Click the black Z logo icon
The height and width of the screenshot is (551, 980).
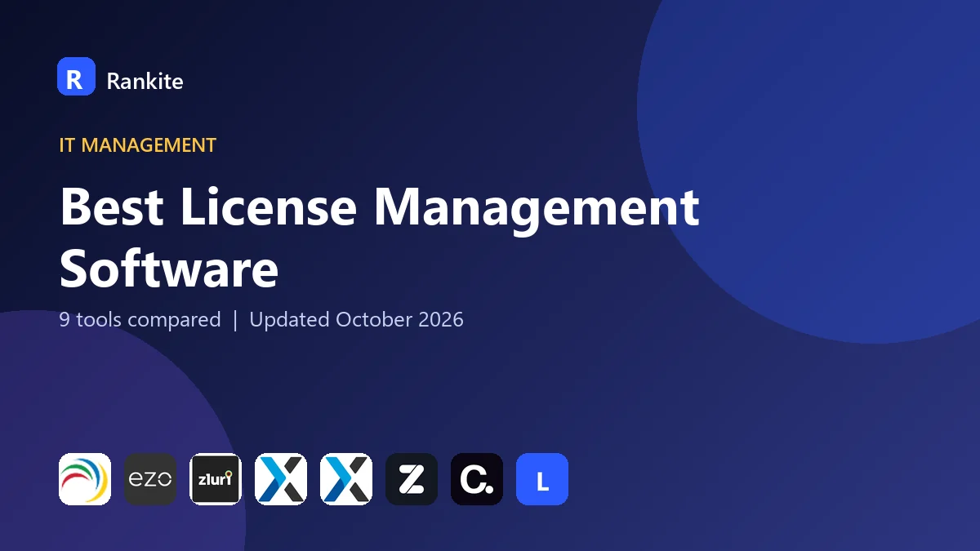[x=412, y=479]
